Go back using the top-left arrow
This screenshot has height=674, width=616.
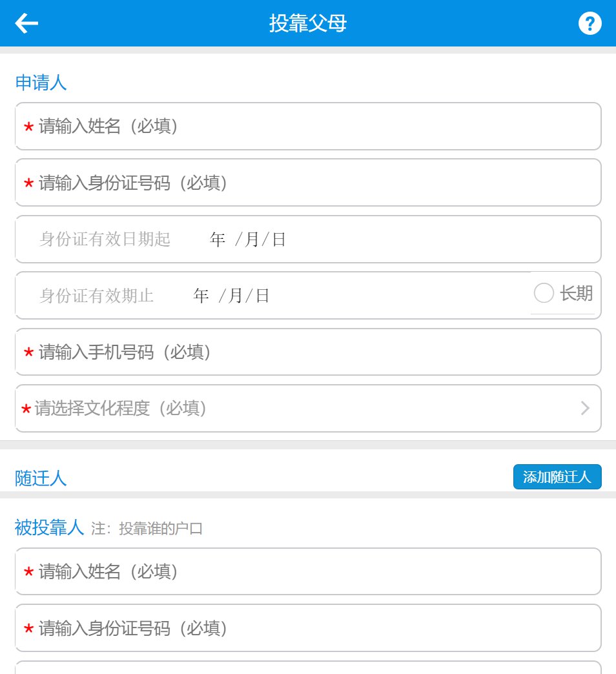coord(26,24)
